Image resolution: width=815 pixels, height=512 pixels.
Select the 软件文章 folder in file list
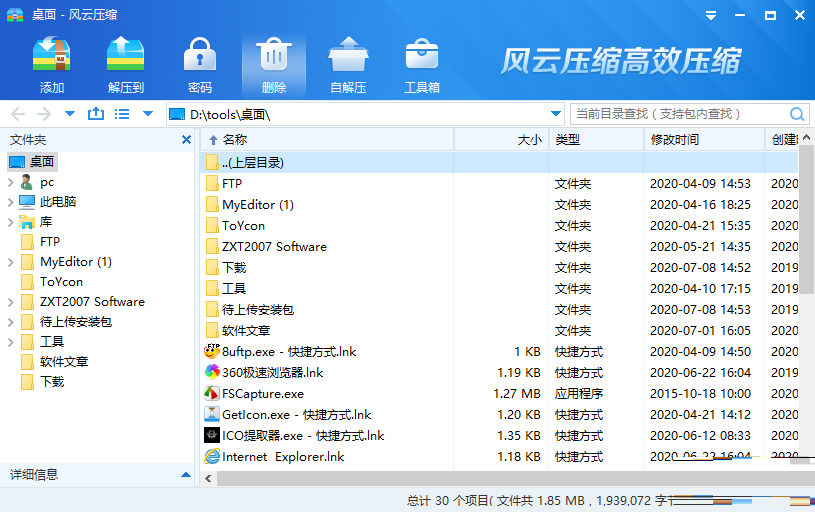tap(499, 331)
